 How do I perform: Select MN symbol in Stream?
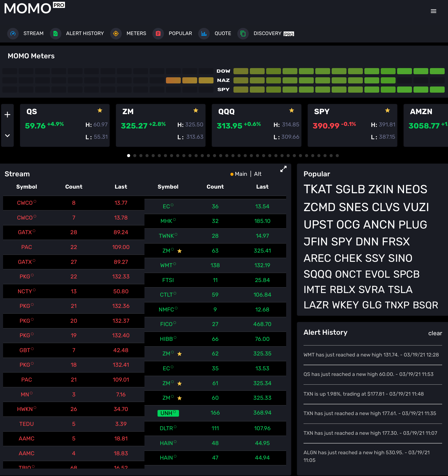click(x=27, y=395)
